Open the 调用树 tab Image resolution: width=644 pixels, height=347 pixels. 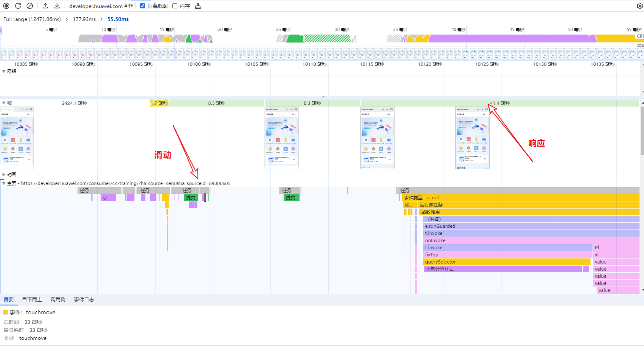click(x=58, y=299)
